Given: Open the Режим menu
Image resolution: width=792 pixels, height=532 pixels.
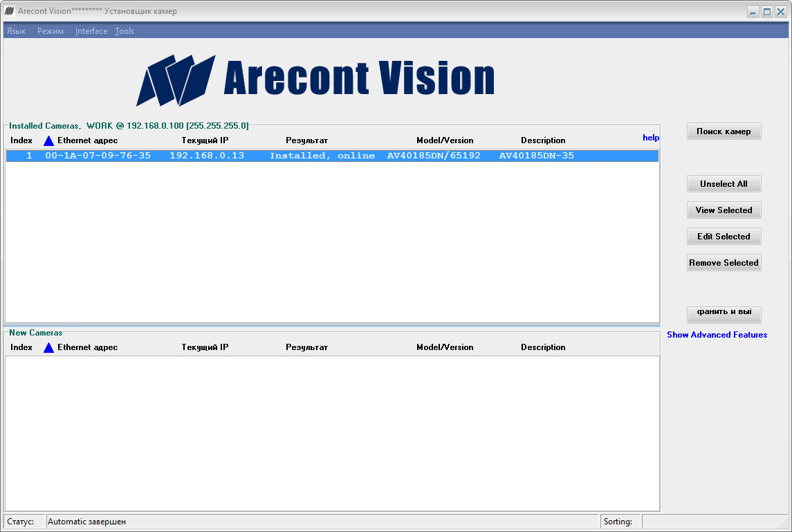Looking at the screenshot, I should click(x=50, y=31).
